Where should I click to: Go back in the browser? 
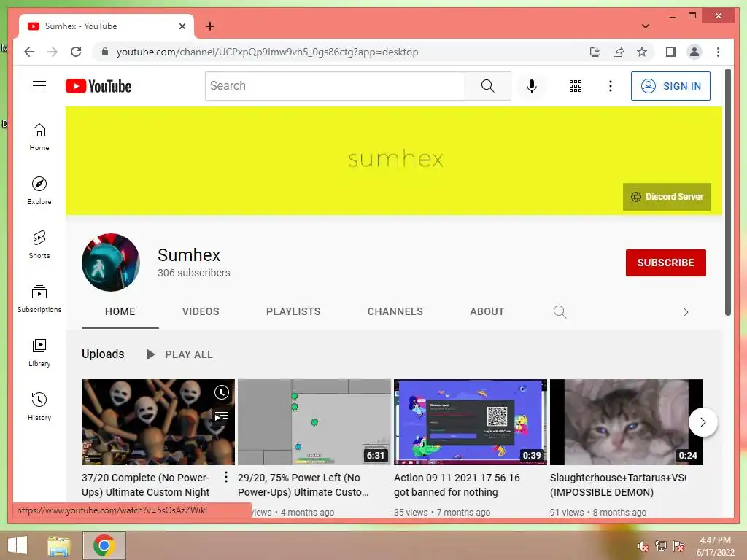click(29, 52)
